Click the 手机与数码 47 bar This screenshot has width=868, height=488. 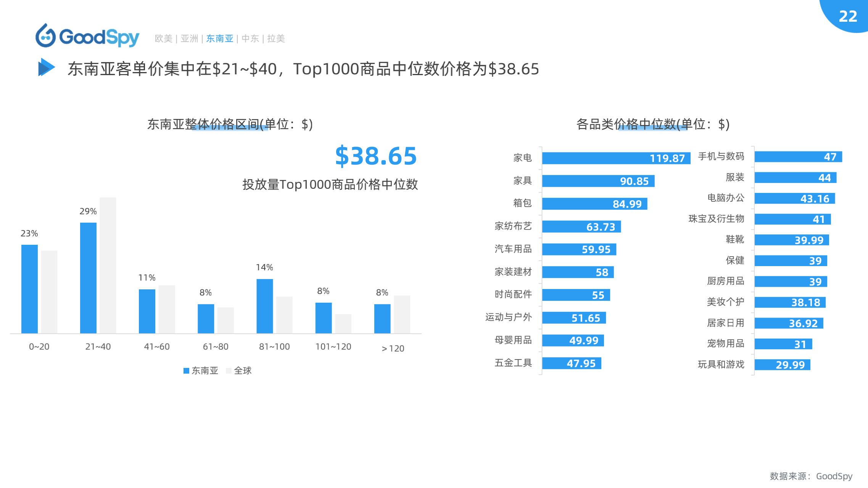tap(798, 157)
